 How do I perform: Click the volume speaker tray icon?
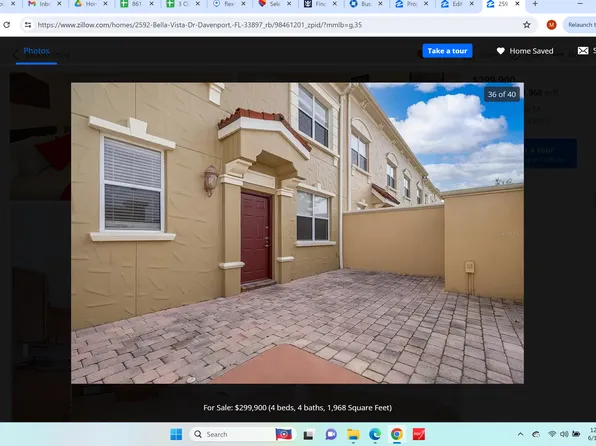click(564, 434)
